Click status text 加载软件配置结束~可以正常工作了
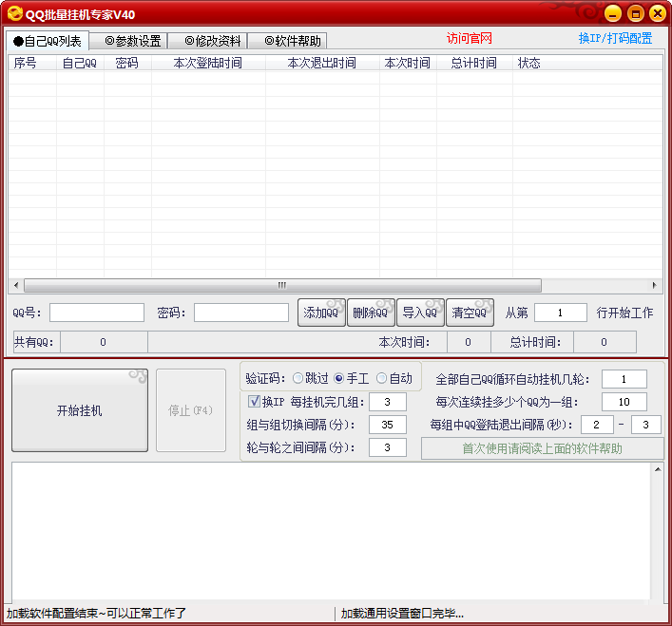This screenshot has width=672, height=626. [x=96, y=613]
